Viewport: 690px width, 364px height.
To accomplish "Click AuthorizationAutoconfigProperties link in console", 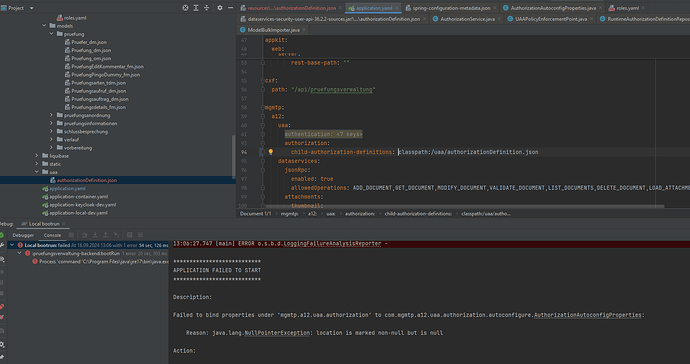I will (x=587, y=315).
